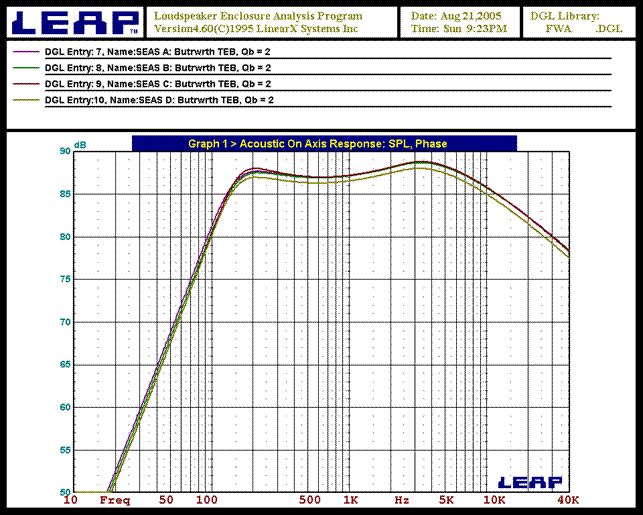The image size is (643, 515).
Task: Click the 90 dB label on the vertical axis
Action: click(65, 151)
